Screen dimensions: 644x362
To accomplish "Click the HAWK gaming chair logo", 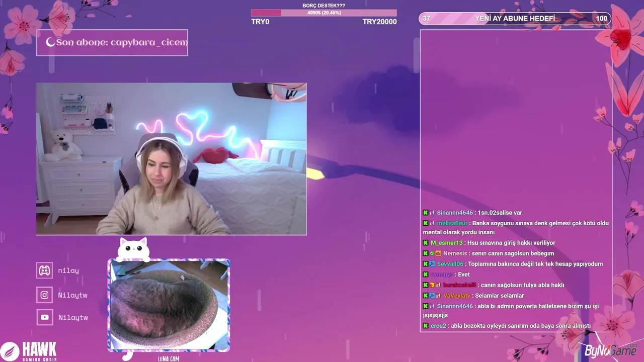I will click(x=29, y=351).
